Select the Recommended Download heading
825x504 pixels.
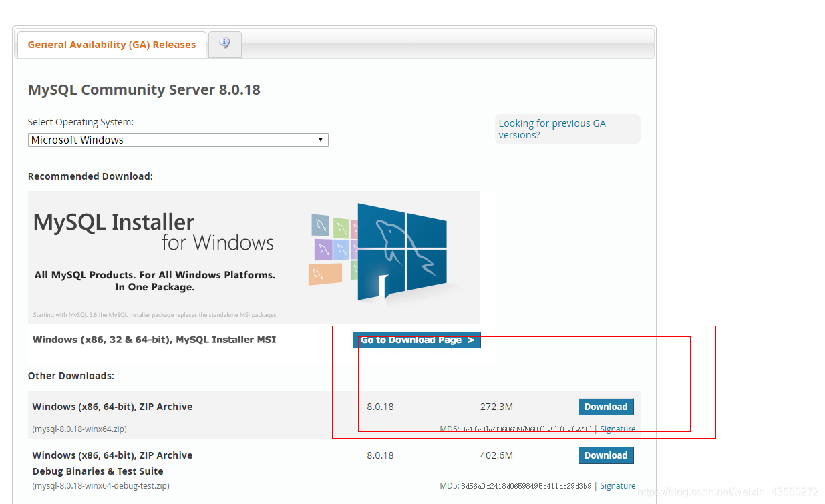[90, 176]
